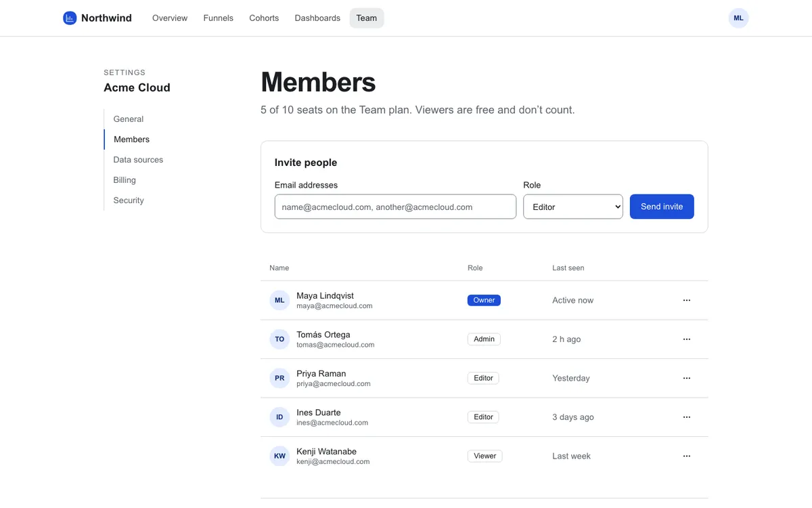Click the Acme Cloud workspace name
This screenshot has width=812, height=508.
pyautogui.click(x=137, y=87)
